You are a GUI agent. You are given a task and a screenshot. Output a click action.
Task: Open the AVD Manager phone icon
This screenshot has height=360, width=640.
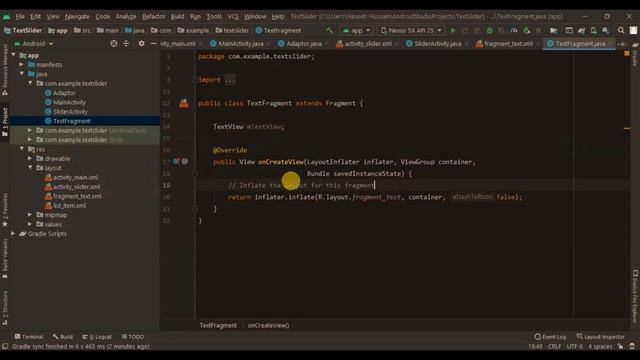pos(593,31)
